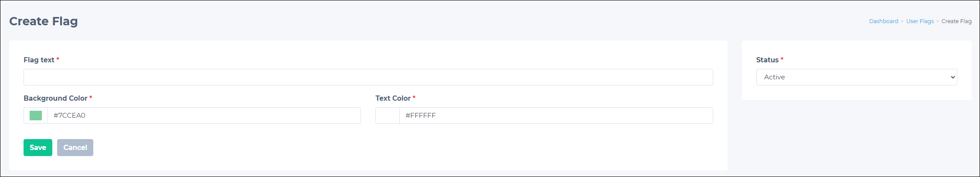Save the new flag
The height and width of the screenshot is (177, 980).
(x=38, y=147)
